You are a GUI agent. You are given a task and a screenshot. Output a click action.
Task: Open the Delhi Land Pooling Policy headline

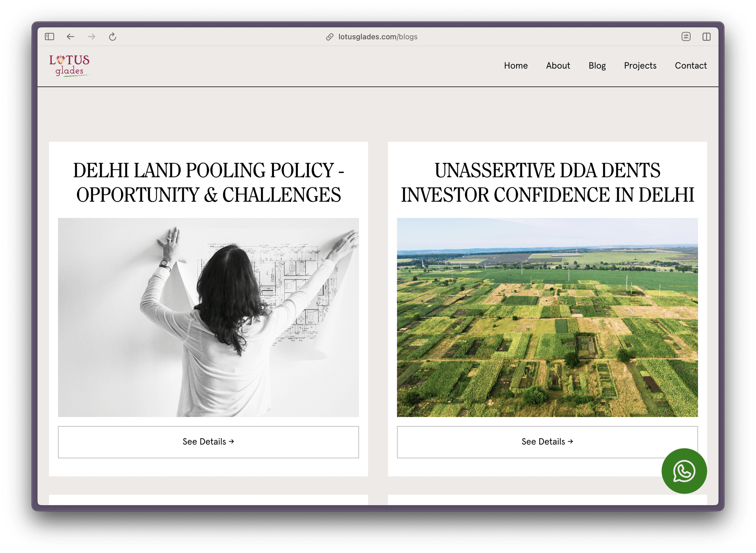(x=208, y=182)
